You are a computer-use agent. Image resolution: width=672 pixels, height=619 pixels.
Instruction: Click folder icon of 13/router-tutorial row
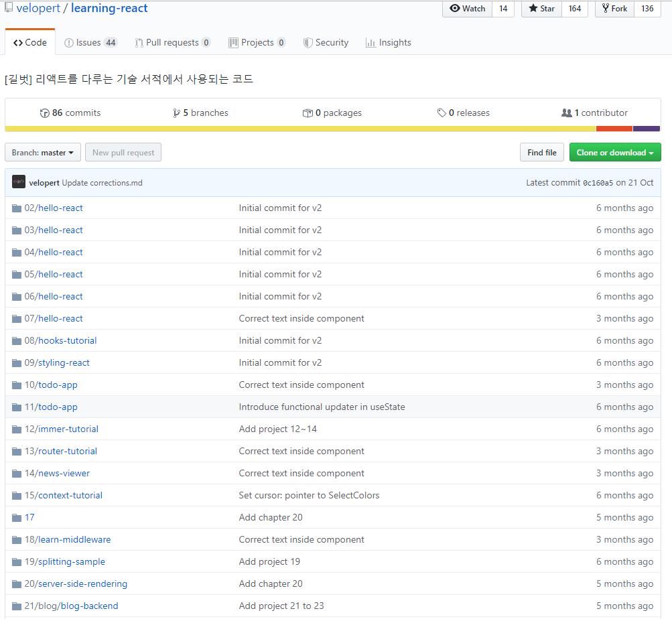click(17, 452)
